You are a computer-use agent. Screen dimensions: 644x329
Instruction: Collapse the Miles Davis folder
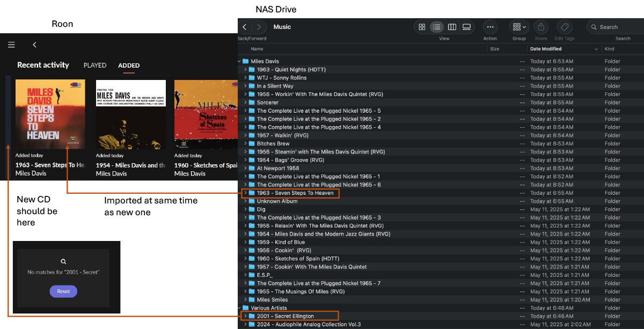tap(239, 61)
